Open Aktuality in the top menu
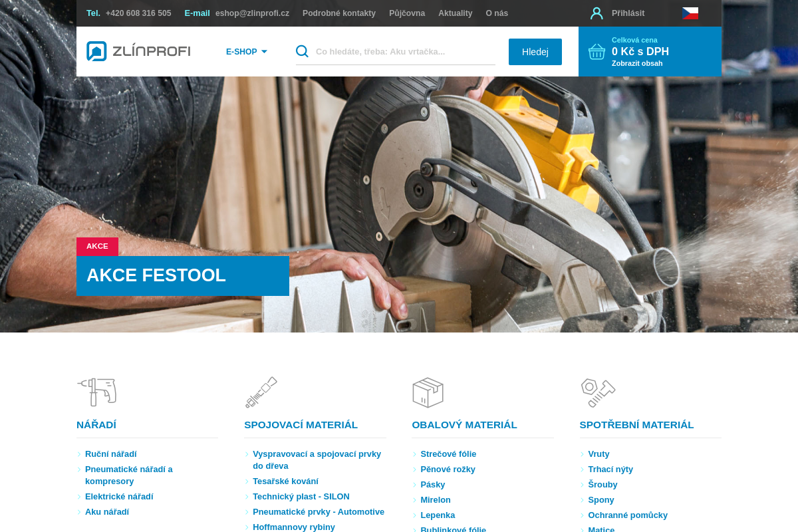 pos(456,13)
